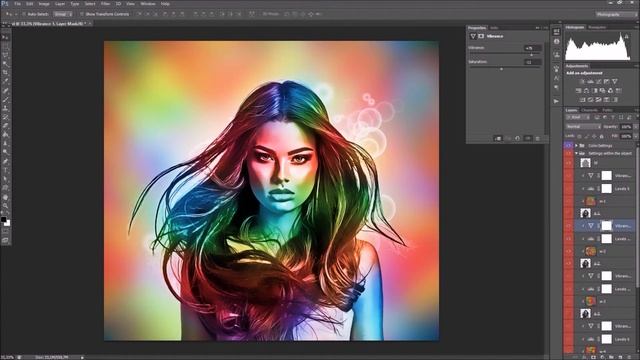Open the File menu
Image resolution: width=640 pixels, height=360 pixels.
pos(18,4)
